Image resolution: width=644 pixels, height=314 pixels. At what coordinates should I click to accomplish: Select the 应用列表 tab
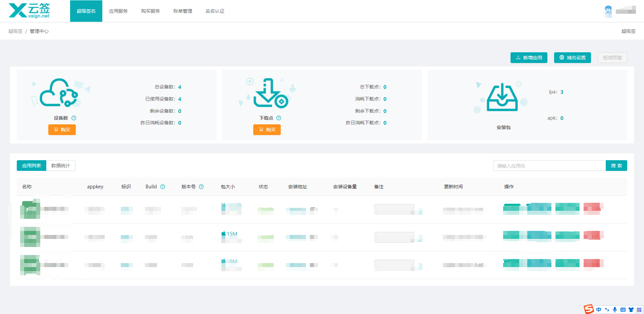pyautogui.click(x=31, y=165)
